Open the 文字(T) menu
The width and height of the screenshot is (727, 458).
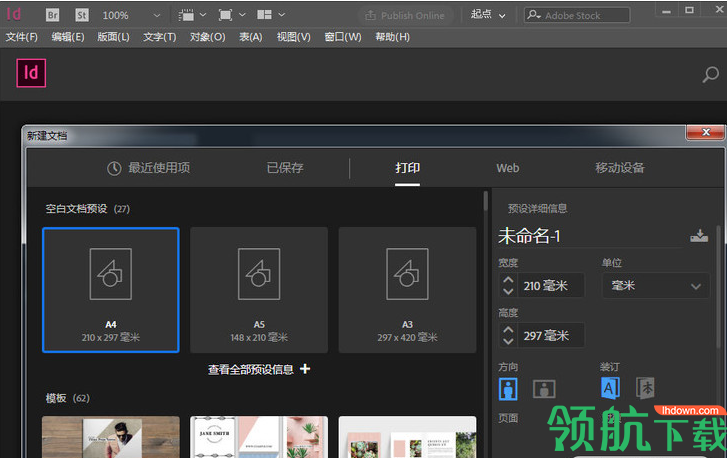point(159,37)
